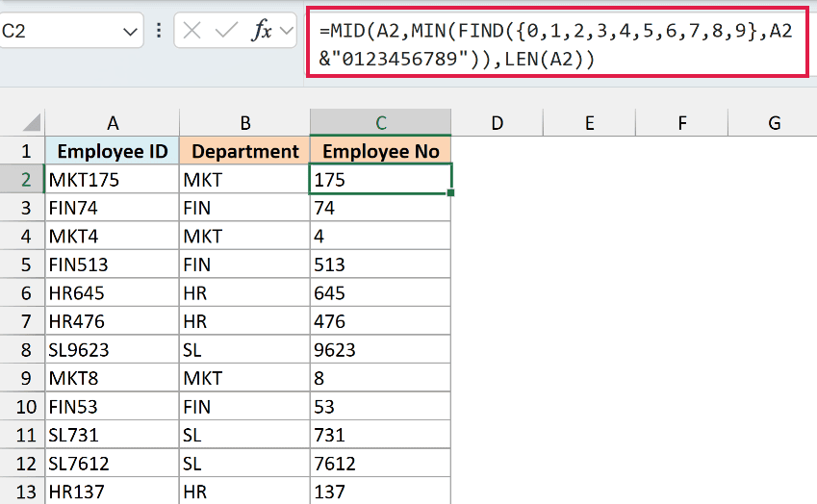The height and width of the screenshot is (504, 817).
Task: Select row 10 header
Action: coord(22,407)
